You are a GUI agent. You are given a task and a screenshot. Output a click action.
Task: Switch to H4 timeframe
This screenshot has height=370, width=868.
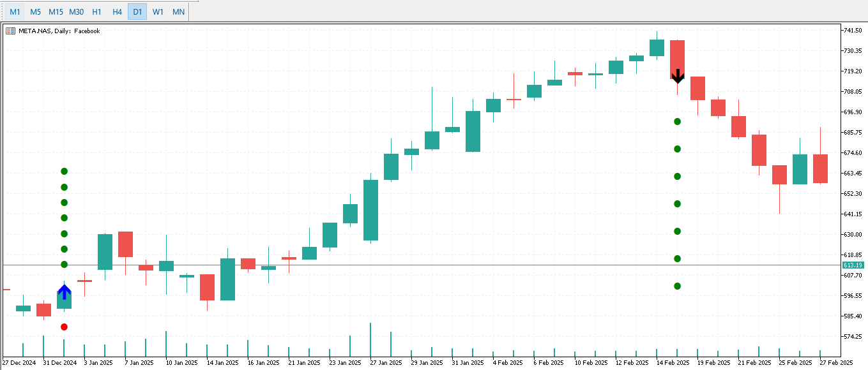pyautogui.click(x=117, y=11)
